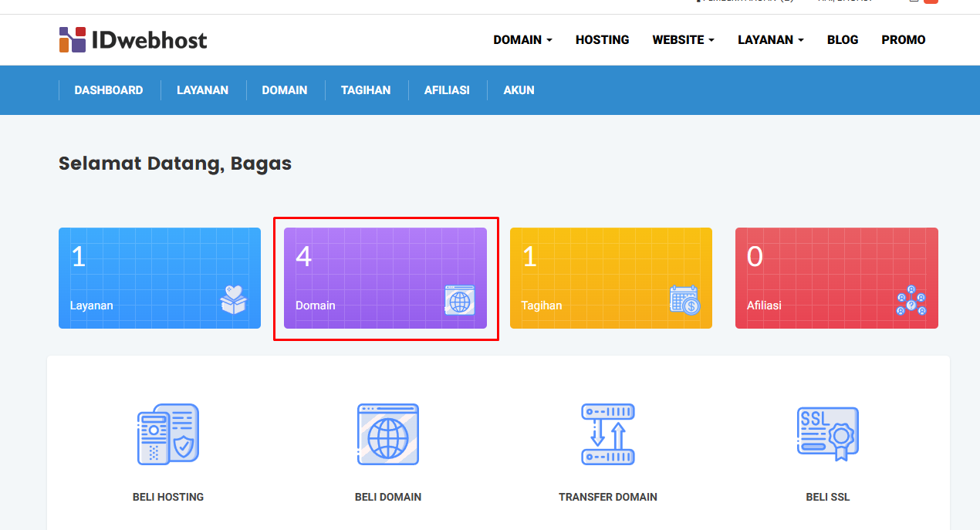Open the yellow Tagihan card label
The image size is (980, 530).
[542, 306]
